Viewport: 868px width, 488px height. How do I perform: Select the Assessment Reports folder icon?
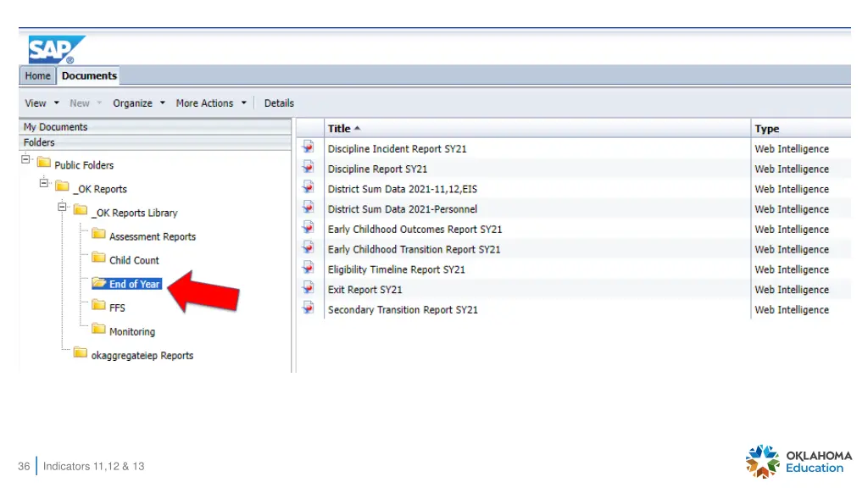(98, 234)
